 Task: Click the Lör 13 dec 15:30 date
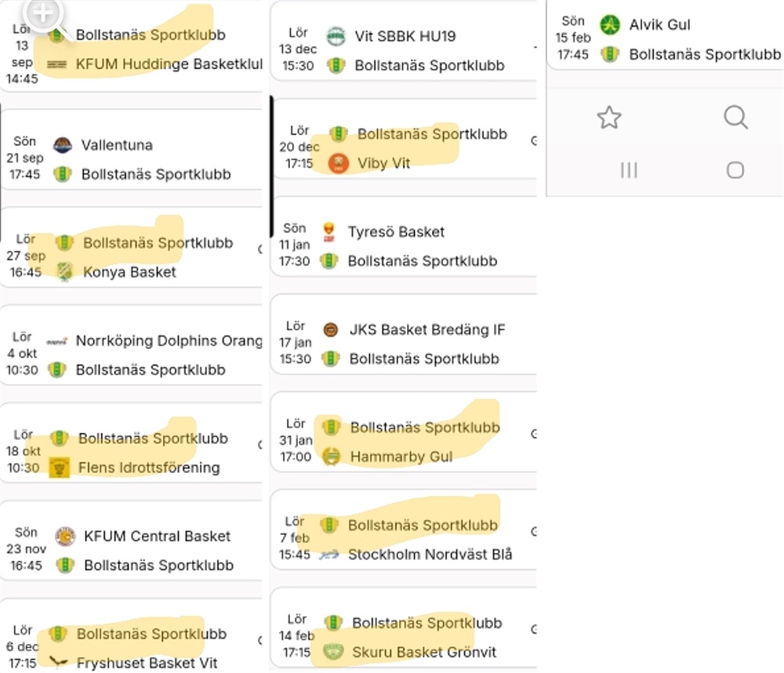coord(298,49)
